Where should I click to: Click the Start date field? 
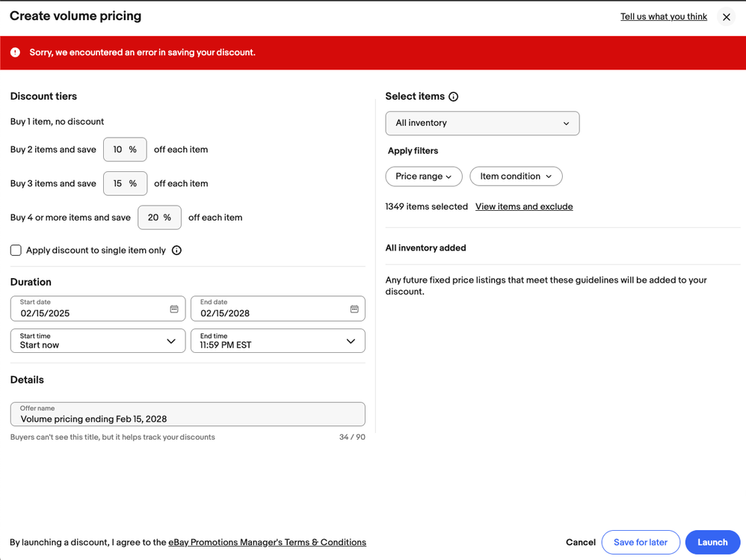coord(97,309)
